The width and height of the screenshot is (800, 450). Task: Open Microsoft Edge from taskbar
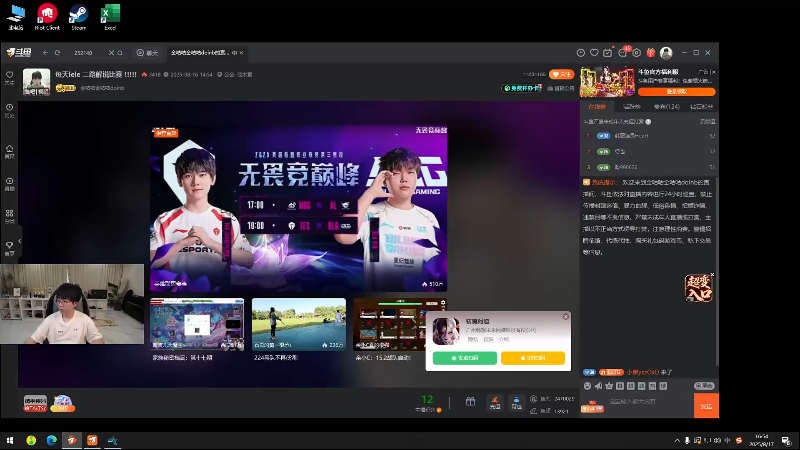[52, 440]
